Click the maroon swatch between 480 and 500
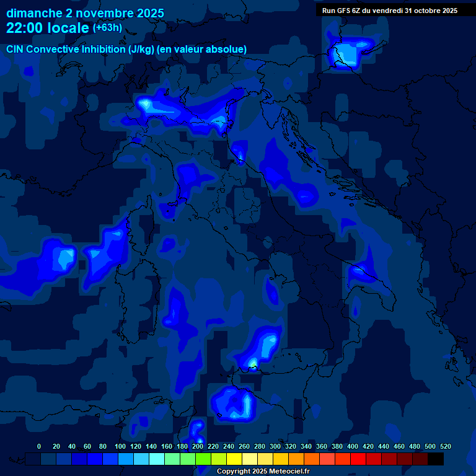Image resolution: width=476 pixels, height=476 pixels. click(x=420, y=459)
